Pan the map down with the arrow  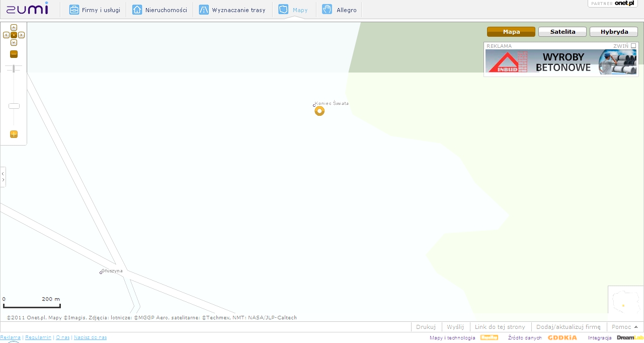pos(14,42)
